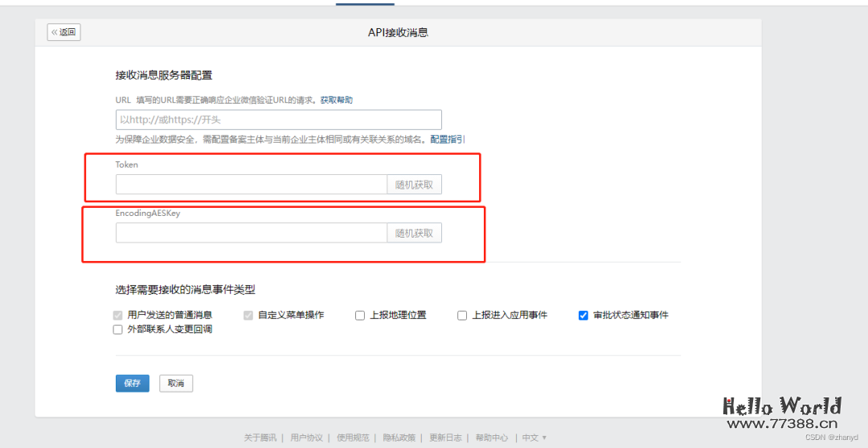Screen dimensions: 868x448
Task: Enable 上报地理位置 checkbox
Action: [360, 316]
